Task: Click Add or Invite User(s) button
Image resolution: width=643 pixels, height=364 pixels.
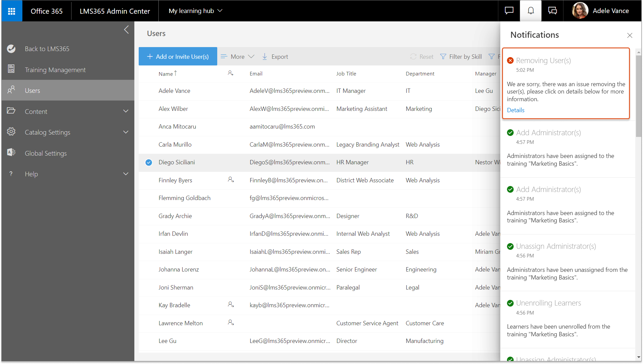Action: 178,56
